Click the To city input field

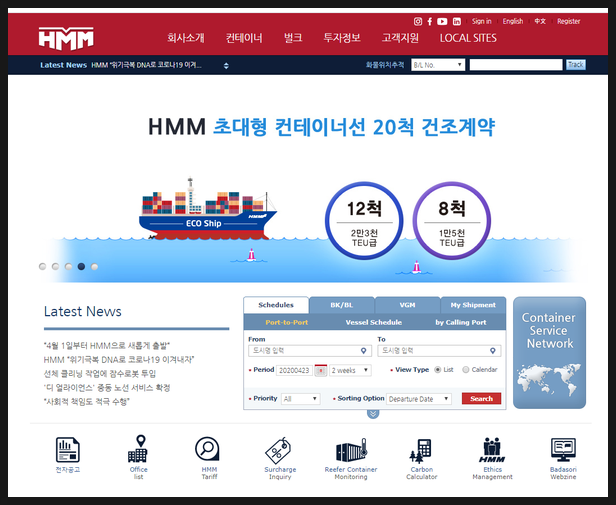[x=439, y=351]
